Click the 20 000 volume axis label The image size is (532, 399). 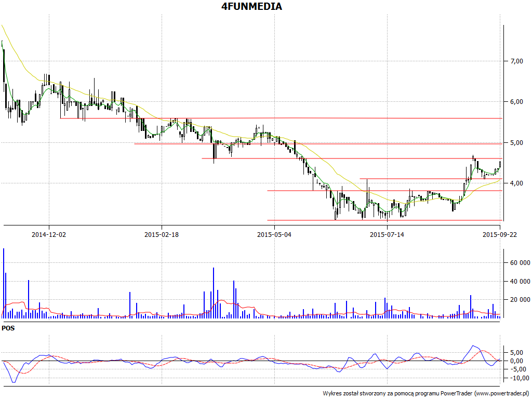(x=520, y=300)
